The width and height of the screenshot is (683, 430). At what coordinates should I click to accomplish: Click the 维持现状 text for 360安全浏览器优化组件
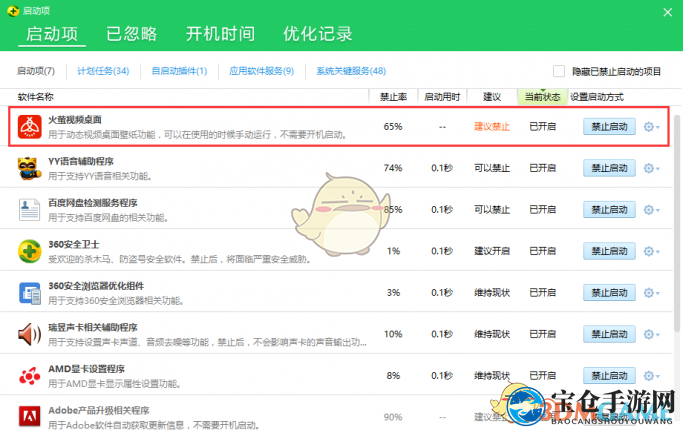point(492,293)
